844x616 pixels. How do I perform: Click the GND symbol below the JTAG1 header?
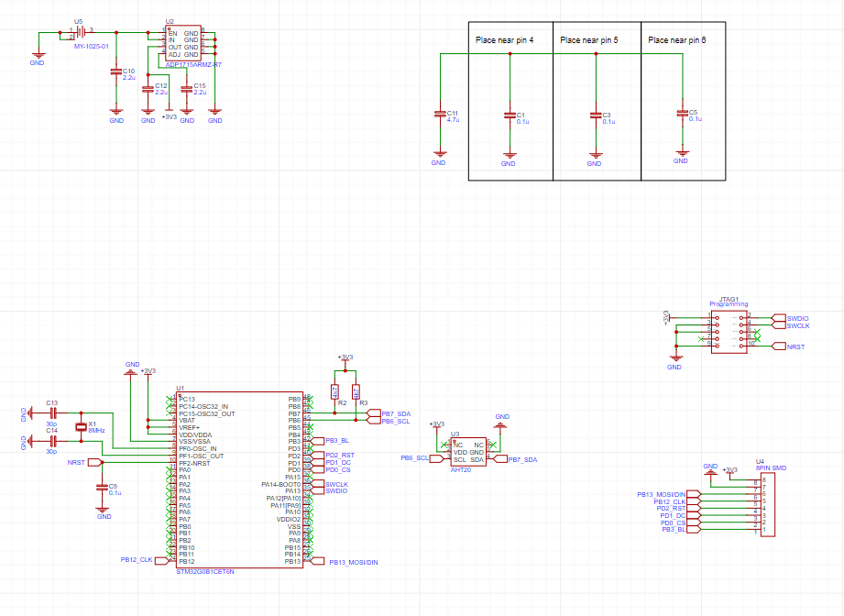pos(675,358)
